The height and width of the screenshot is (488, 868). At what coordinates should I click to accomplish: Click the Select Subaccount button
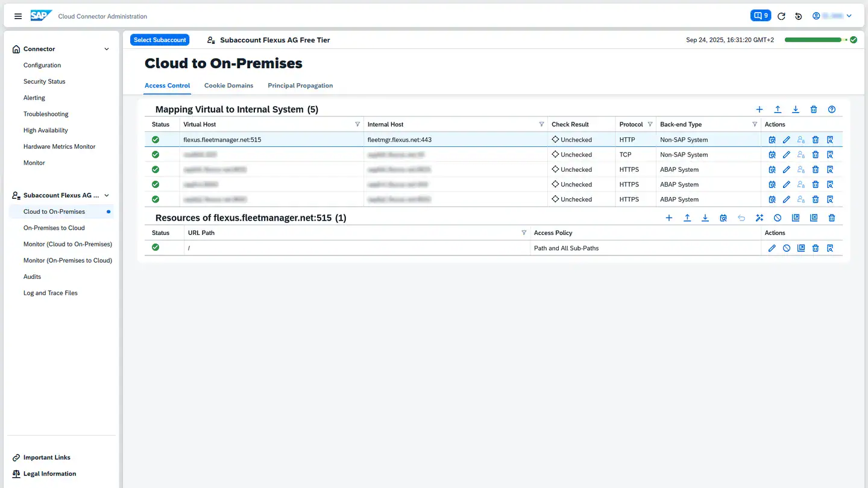click(160, 40)
